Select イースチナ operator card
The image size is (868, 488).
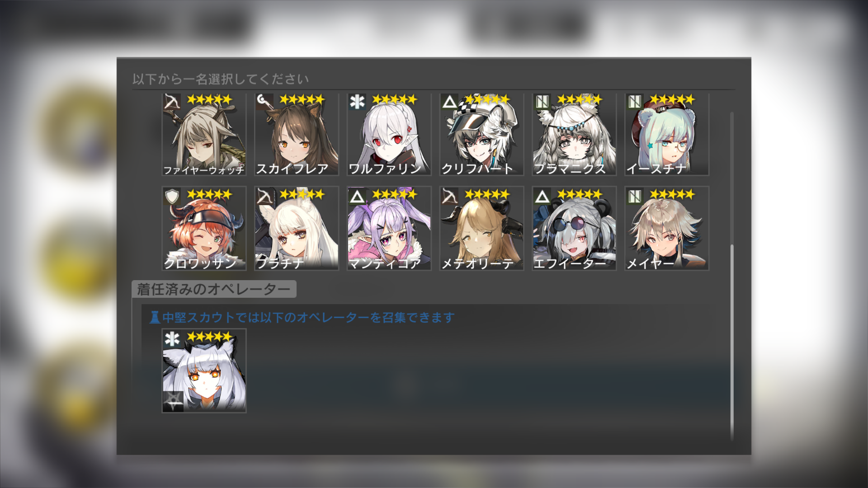click(x=667, y=134)
